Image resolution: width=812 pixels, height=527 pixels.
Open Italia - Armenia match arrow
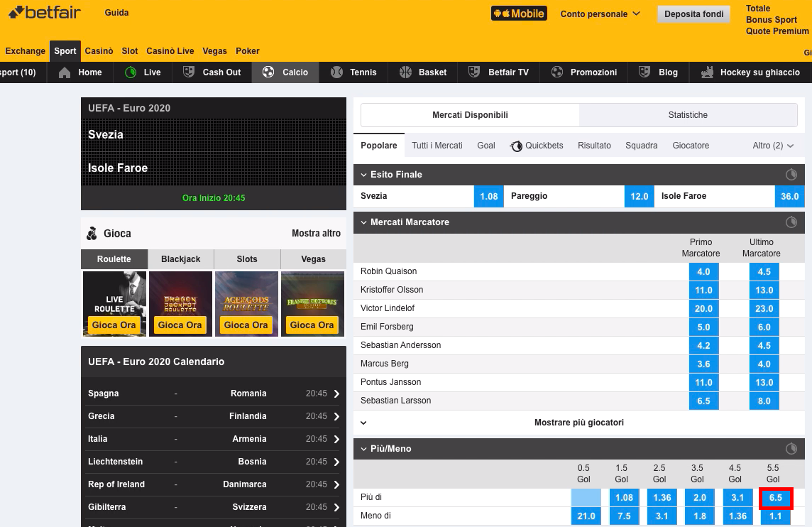tap(336, 440)
